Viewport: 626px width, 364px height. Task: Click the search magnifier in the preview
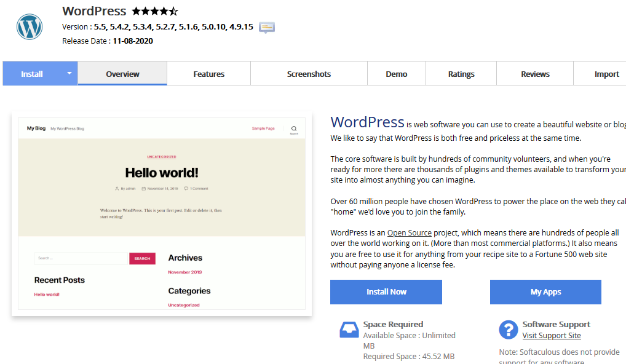coord(294,129)
